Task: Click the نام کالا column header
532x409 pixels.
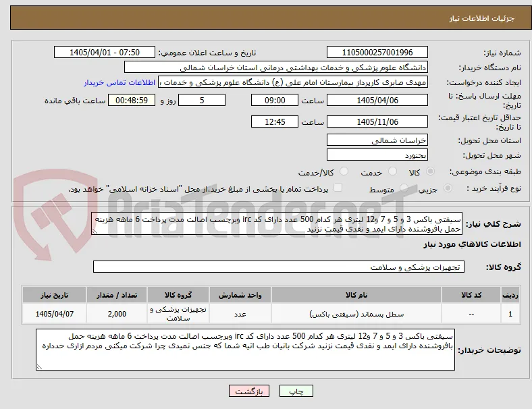Action: coord(356,295)
